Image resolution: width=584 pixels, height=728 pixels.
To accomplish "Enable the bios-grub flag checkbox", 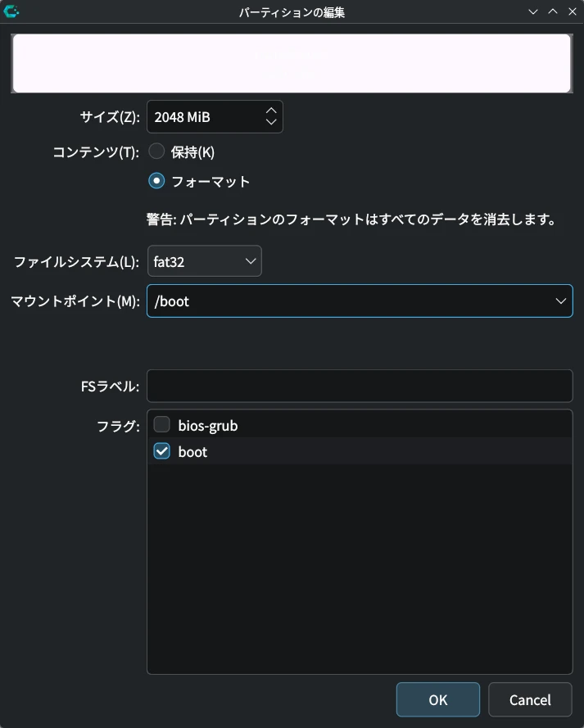I will click(x=162, y=425).
